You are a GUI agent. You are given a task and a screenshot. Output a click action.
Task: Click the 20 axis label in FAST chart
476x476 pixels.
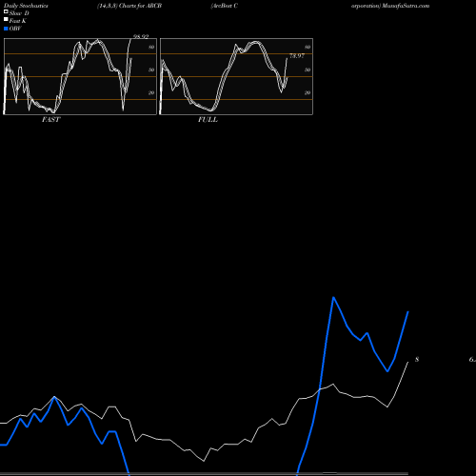(x=151, y=92)
